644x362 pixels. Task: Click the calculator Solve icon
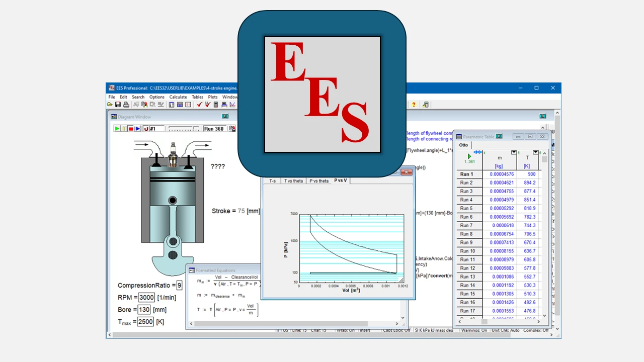216,105
